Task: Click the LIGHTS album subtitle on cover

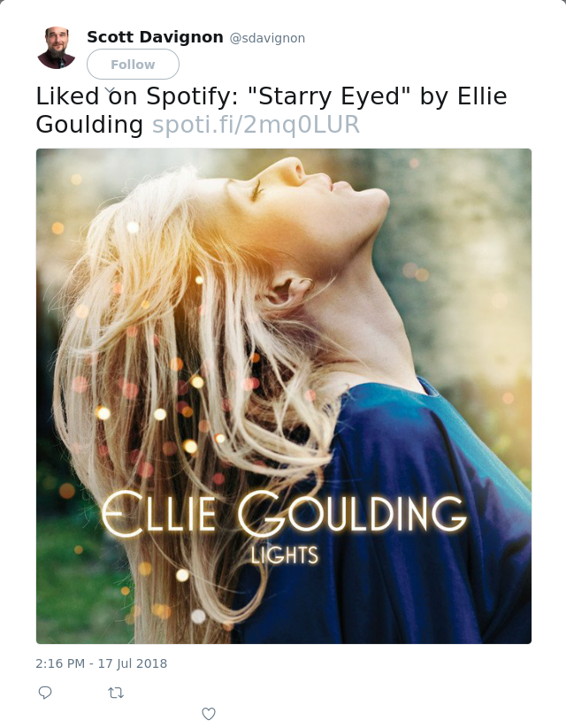Action: [285, 556]
